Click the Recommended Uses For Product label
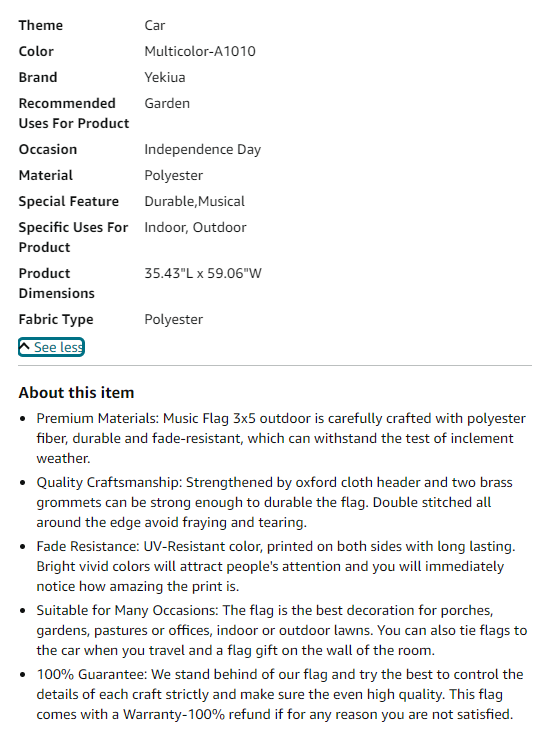Viewport: 544px width, 735px height. (74, 113)
